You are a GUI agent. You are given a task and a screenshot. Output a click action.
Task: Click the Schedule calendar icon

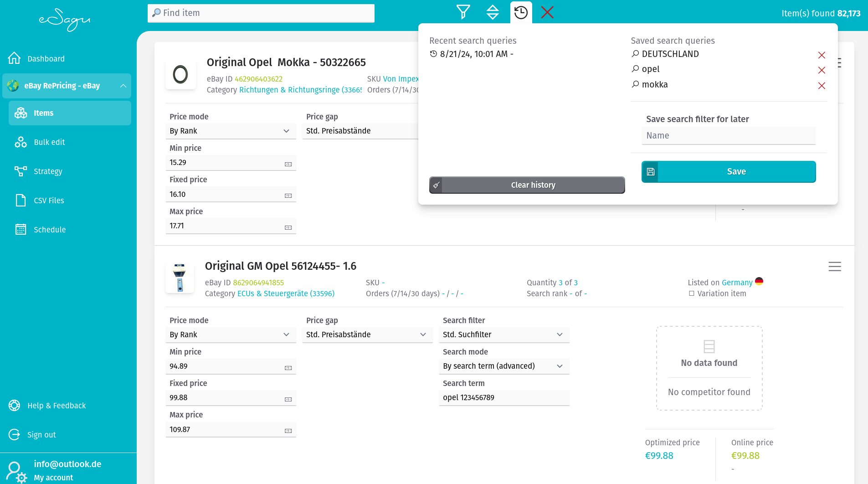coord(21,229)
